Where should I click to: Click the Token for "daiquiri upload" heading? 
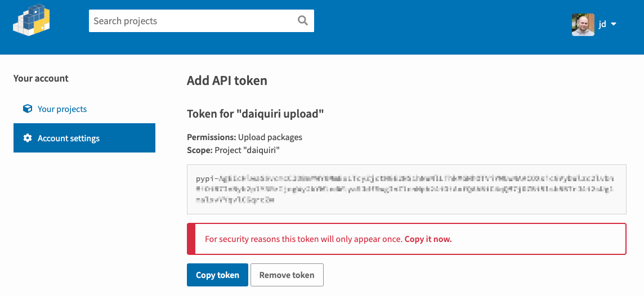256,114
